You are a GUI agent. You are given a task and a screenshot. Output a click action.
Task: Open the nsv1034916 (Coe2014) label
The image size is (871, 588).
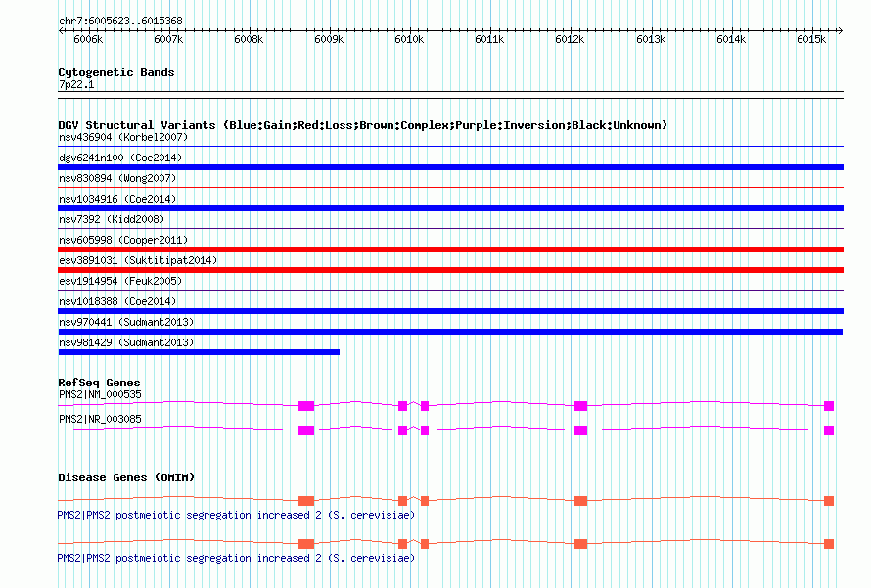click(117, 199)
